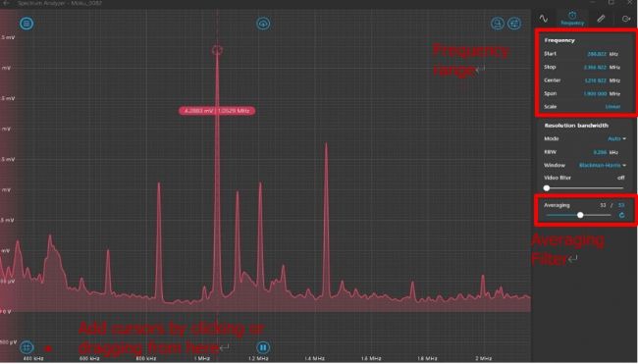The height and width of the screenshot is (364, 638).
Task: Click the cloud upload share icon
Action: click(263, 24)
